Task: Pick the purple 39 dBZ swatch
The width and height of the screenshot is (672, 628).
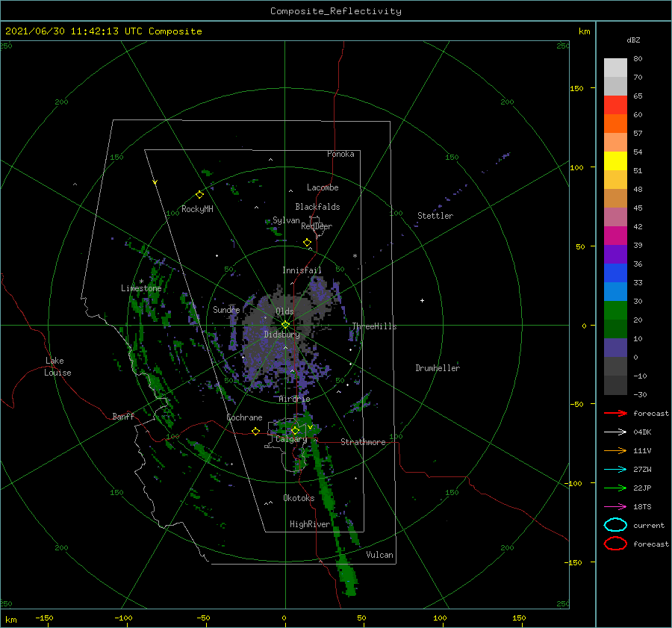Action: [615, 254]
